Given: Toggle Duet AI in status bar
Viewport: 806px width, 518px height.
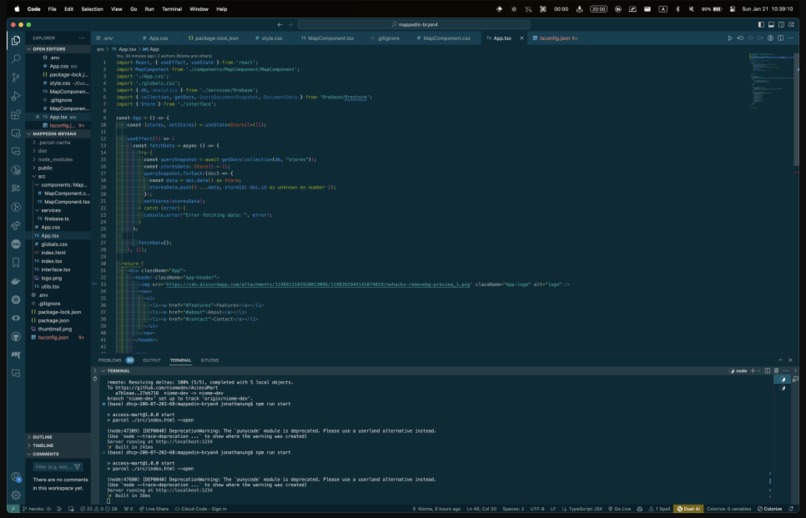Looking at the screenshot, I should pos(688,509).
